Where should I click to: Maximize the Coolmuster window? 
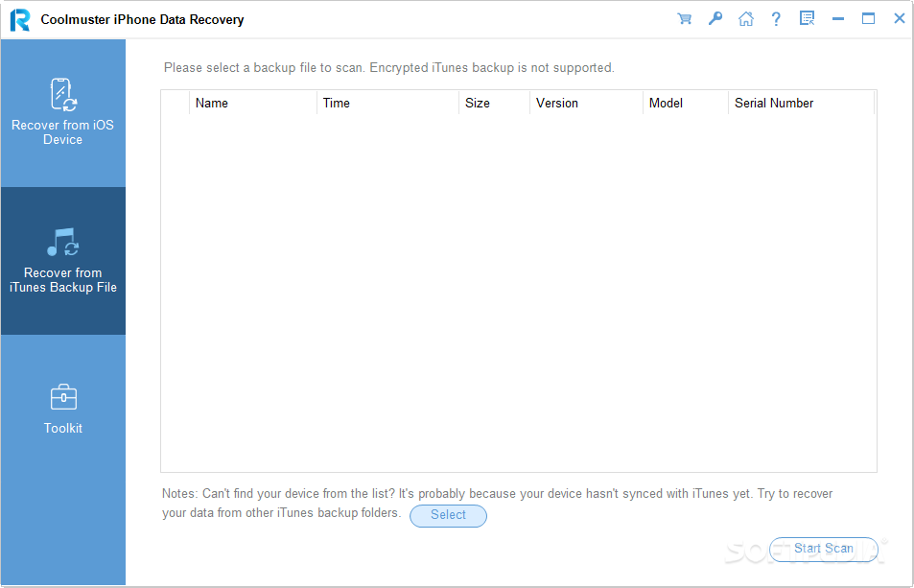pos(869,18)
